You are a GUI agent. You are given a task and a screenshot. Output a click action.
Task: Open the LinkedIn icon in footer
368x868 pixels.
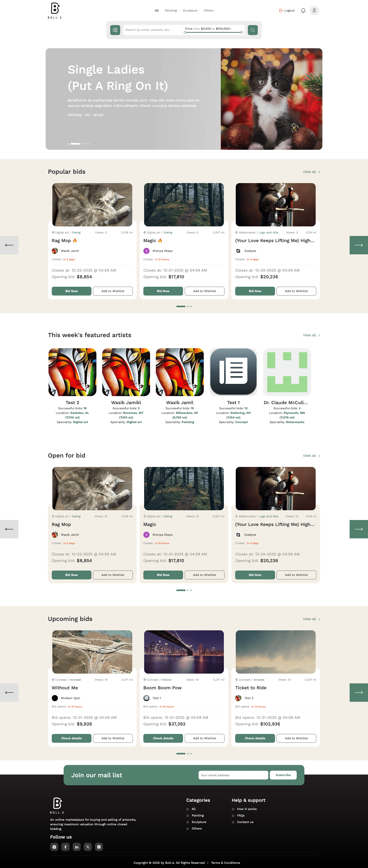pyautogui.click(x=76, y=847)
